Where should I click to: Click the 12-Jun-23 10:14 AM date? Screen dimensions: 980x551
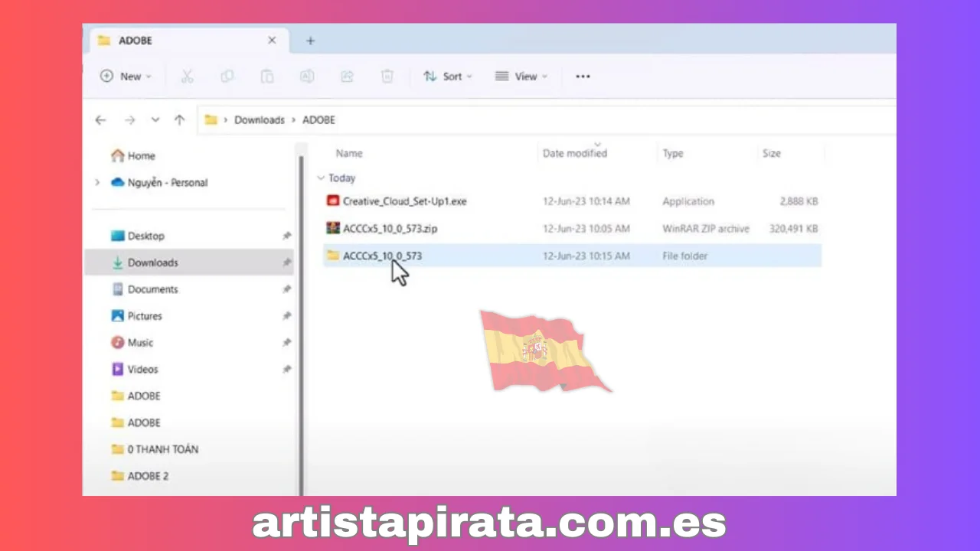[x=586, y=202]
